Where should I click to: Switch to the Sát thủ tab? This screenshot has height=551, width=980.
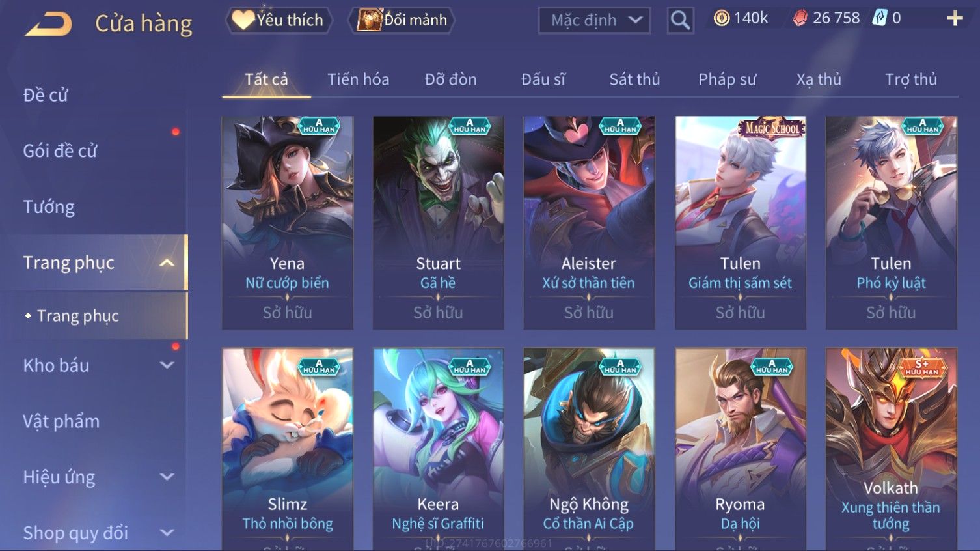pyautogui.click(x=634, y=79)
